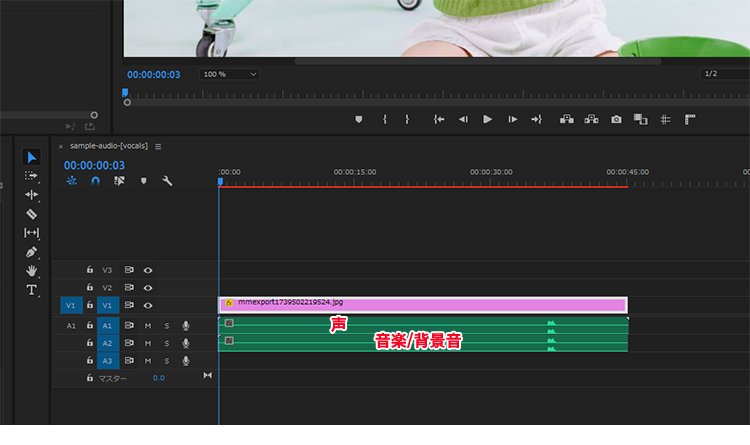Open the Comparison View button

tap(640, 119)
